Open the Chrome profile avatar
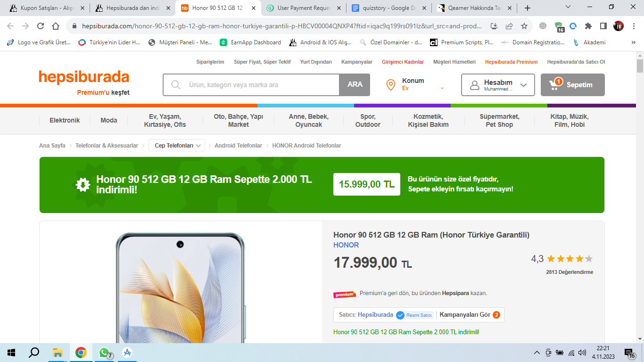 click(x=619, y=26)
